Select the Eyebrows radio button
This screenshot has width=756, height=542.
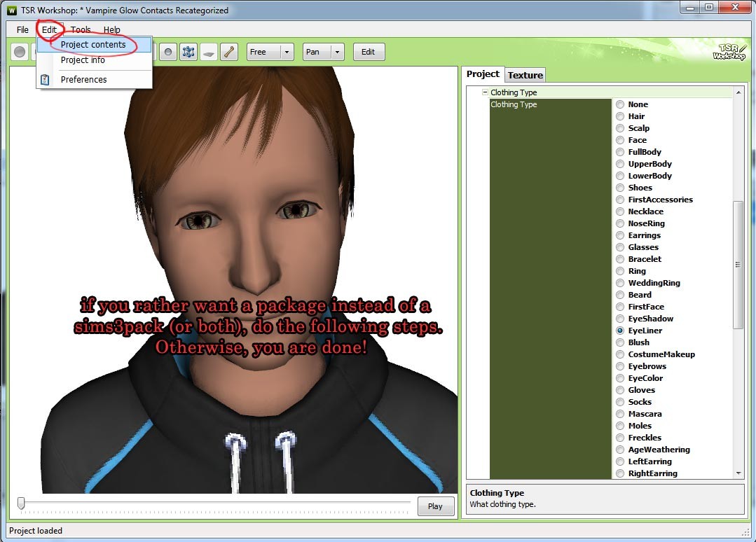point(620,366)
